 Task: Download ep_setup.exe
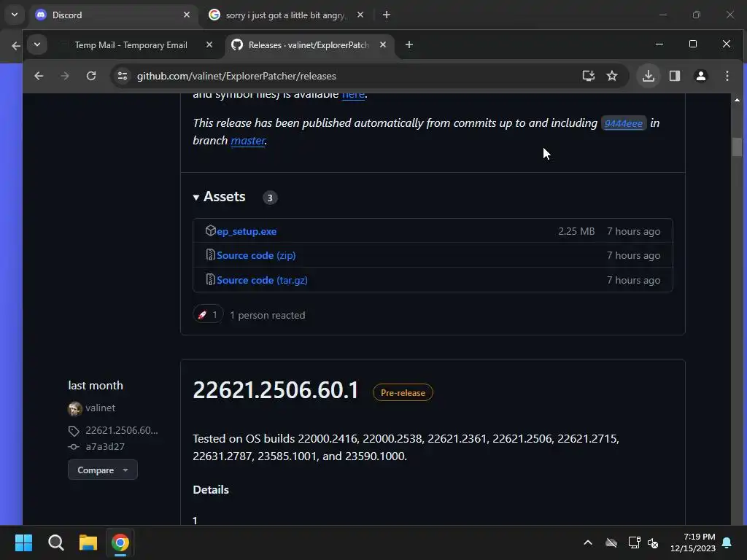[247, 231]
